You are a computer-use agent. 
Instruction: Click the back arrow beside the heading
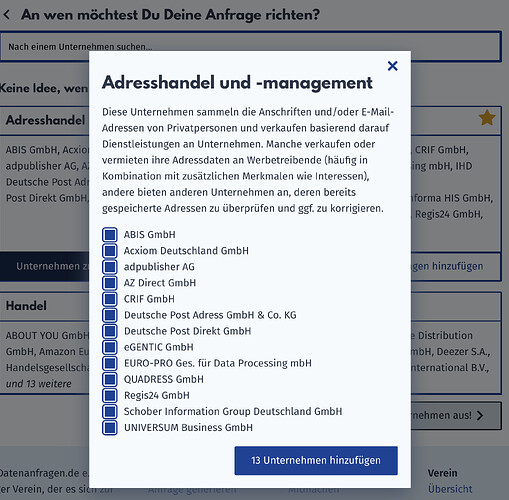[7, 15]
